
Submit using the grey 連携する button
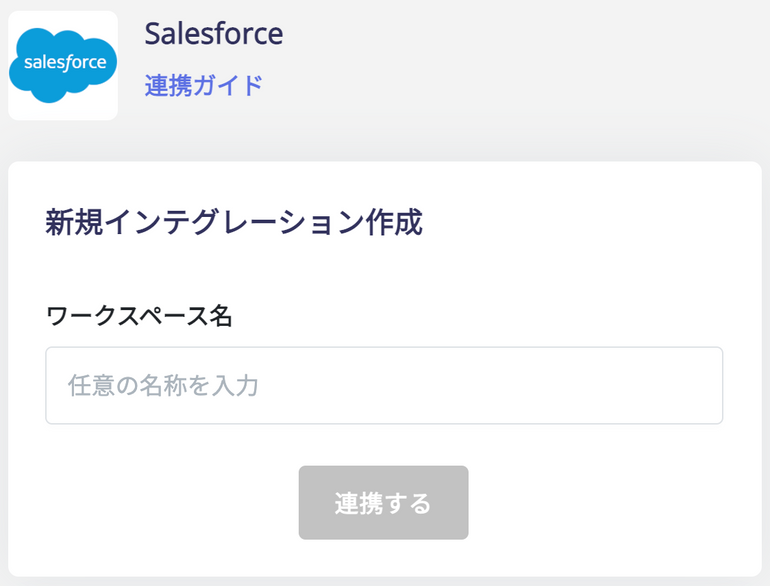[x=384, y=502]
